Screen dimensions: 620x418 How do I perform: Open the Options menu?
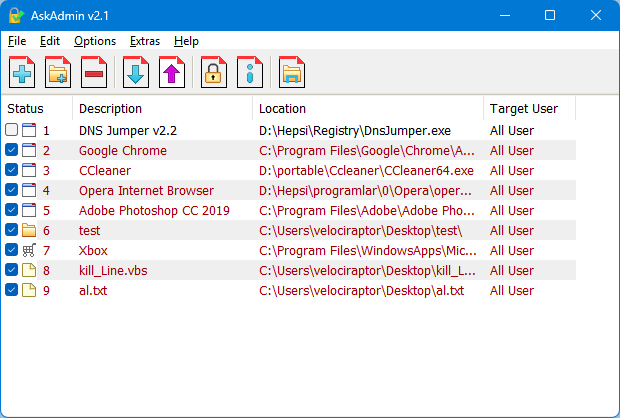point(95,41)
